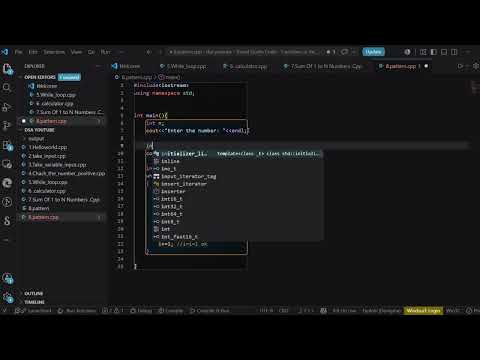Click the Run code play icon in the editor toolbar

point(460,66)
